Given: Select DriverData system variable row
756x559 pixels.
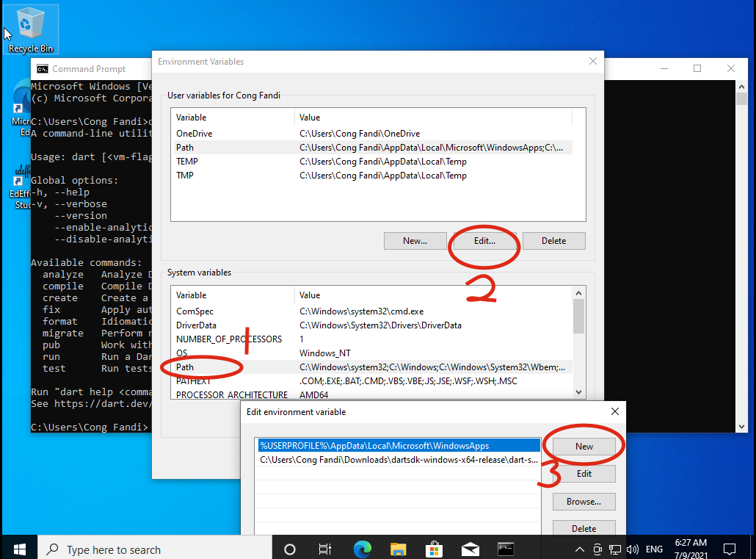Looking at the screenshot, I should point(373,325).
